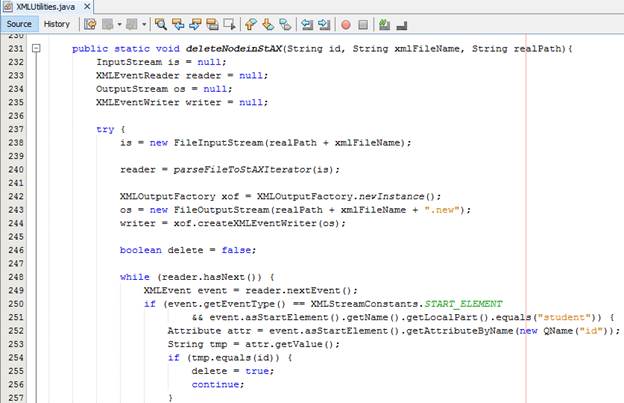
Task: Click the 'try' keyword
Action: [105, 129]
